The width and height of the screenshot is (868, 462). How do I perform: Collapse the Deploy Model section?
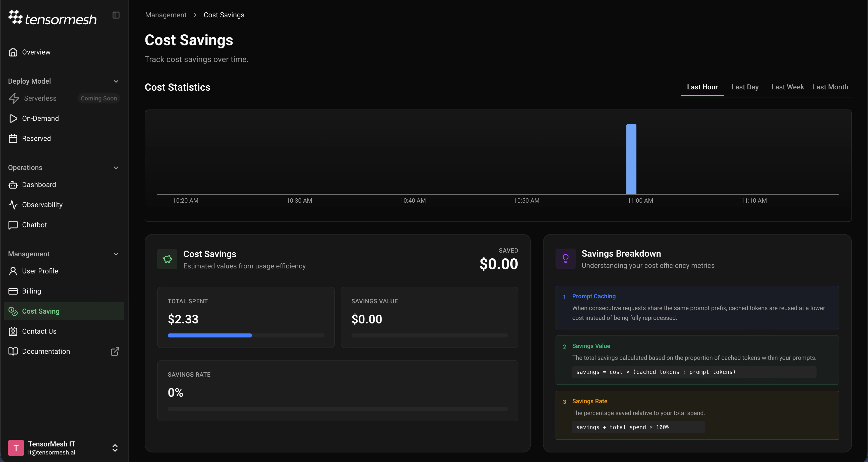[116, 81]
